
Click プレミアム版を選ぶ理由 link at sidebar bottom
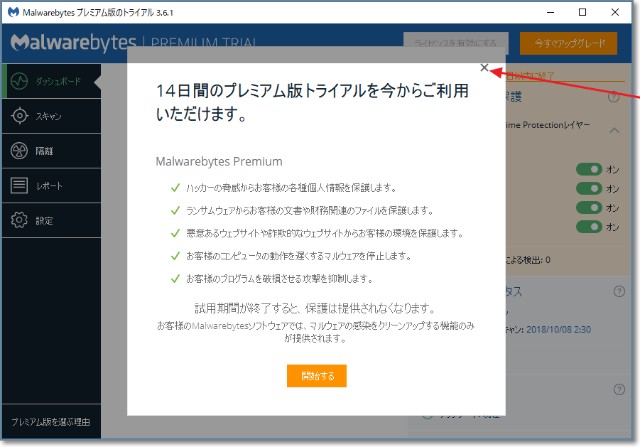click(x=50, y=421)
